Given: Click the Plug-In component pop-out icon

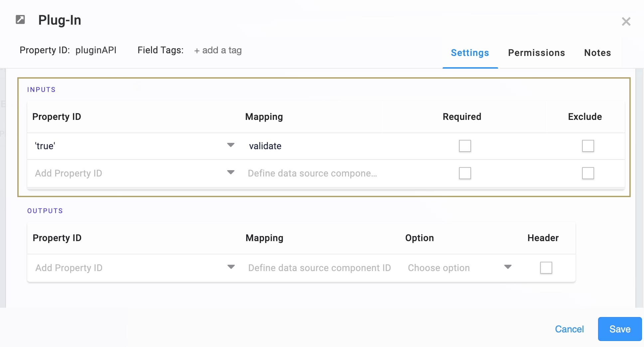Looking at the screenshot, I should click(x=20, y=20).
